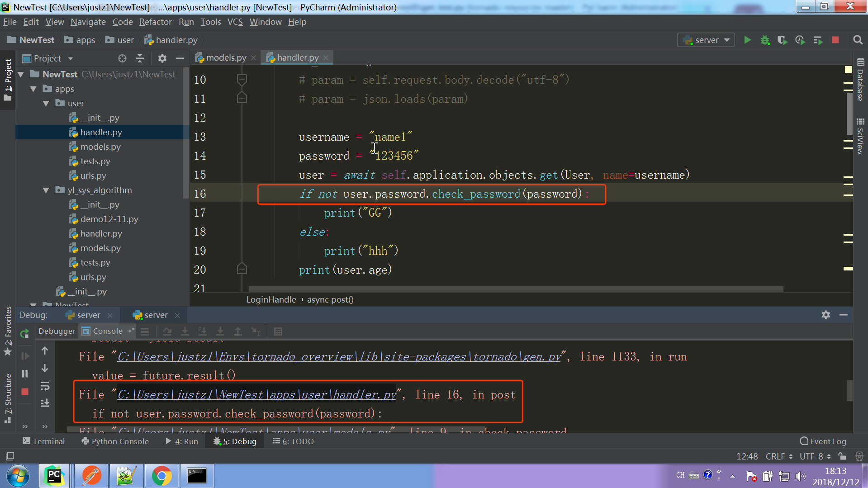Open Evaluate Expression calculator icon
The image size is (868, 488).
[x=278, y=332]
